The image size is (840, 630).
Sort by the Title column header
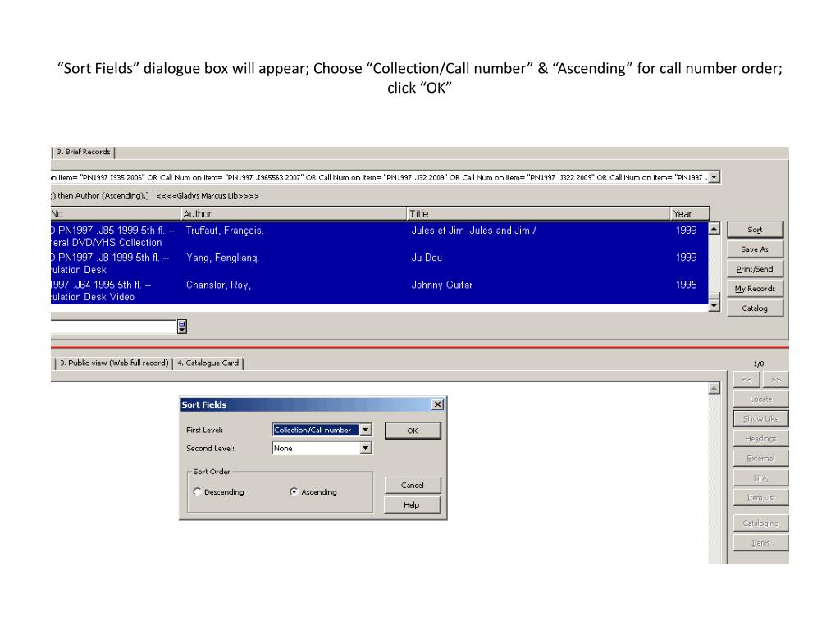click(x=538, y=214)
